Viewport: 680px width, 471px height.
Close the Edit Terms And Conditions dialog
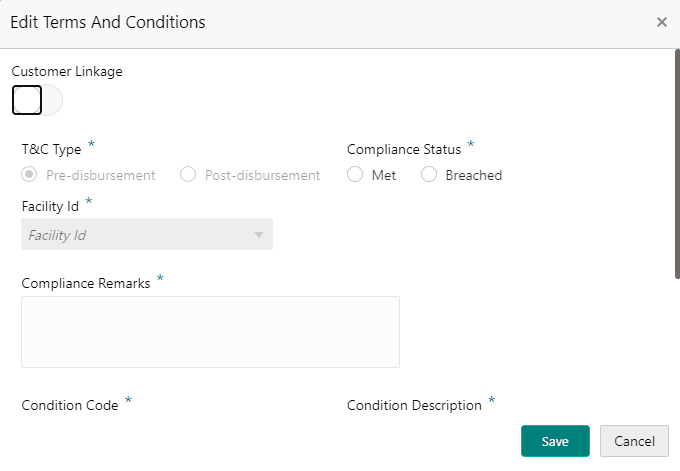(x=661, y=22)
